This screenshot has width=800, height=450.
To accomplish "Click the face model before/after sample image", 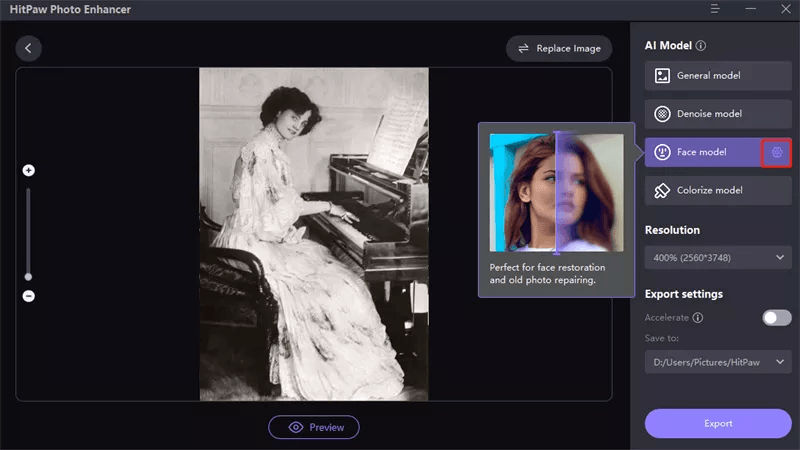I will click(556, 192).
